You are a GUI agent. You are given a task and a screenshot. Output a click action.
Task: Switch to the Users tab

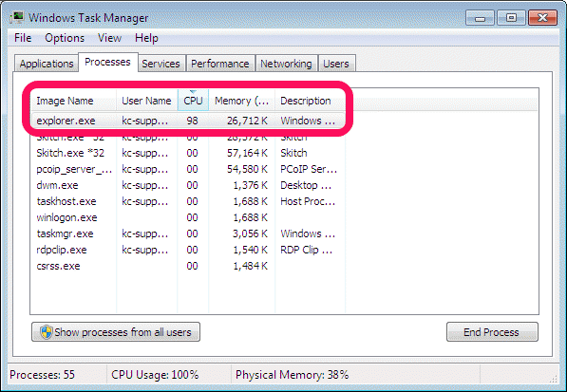tap(336, 64)
